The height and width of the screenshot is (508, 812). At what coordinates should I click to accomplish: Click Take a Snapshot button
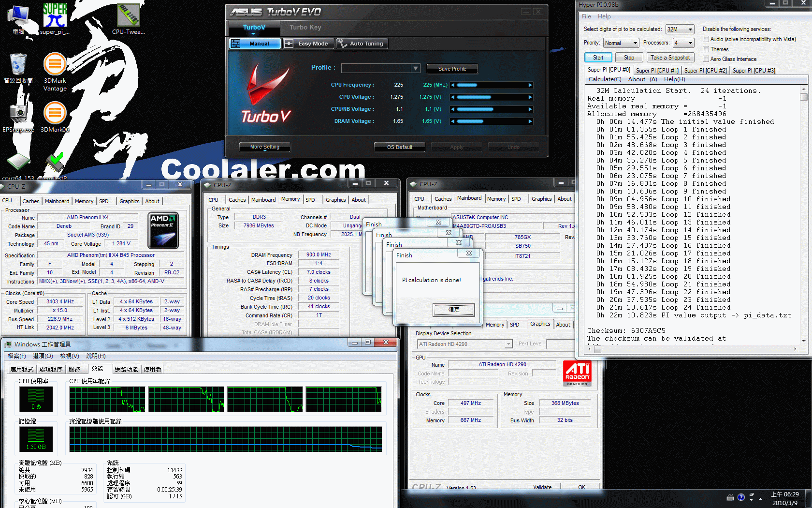pos(670,58)
